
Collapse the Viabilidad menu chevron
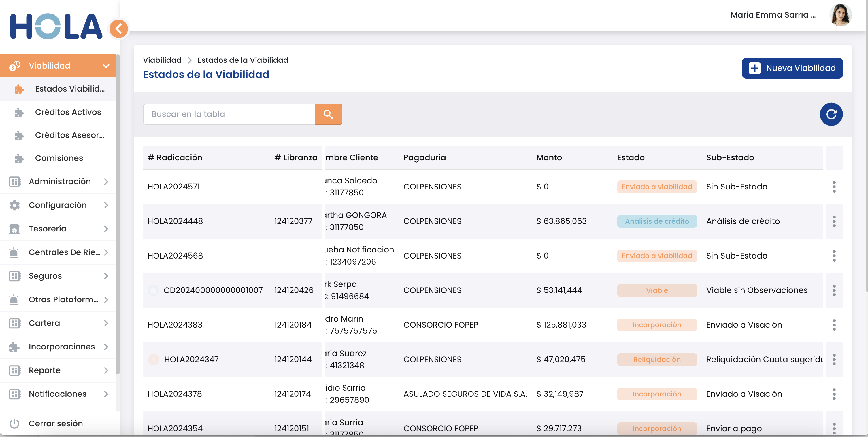(x=106, y=66)
